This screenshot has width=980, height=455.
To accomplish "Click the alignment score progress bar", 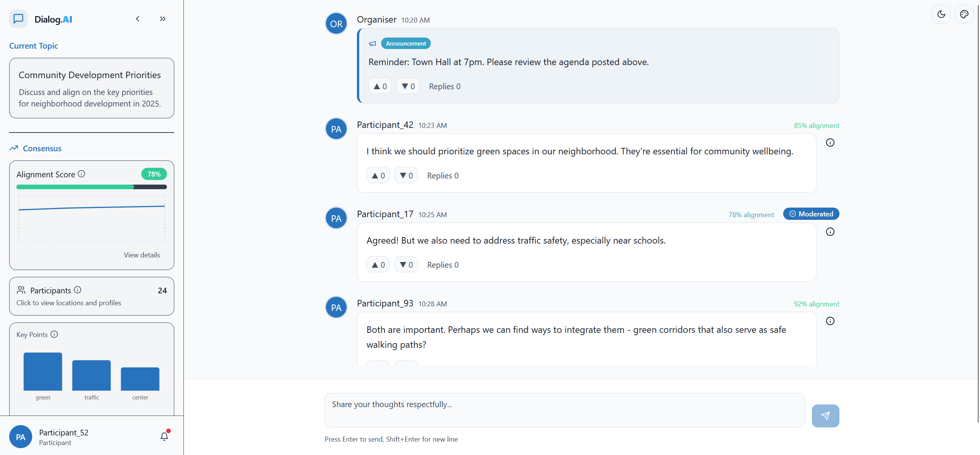I will pos(92,187).
